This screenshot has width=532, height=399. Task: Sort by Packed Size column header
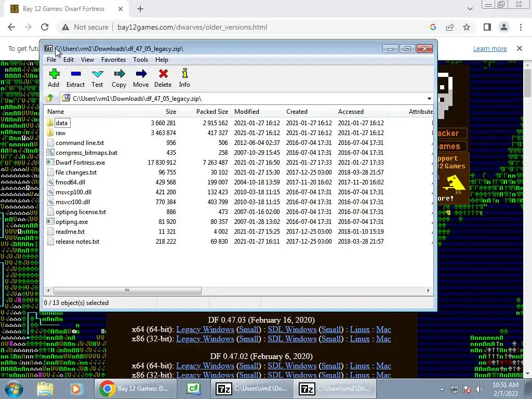(205, 112)
